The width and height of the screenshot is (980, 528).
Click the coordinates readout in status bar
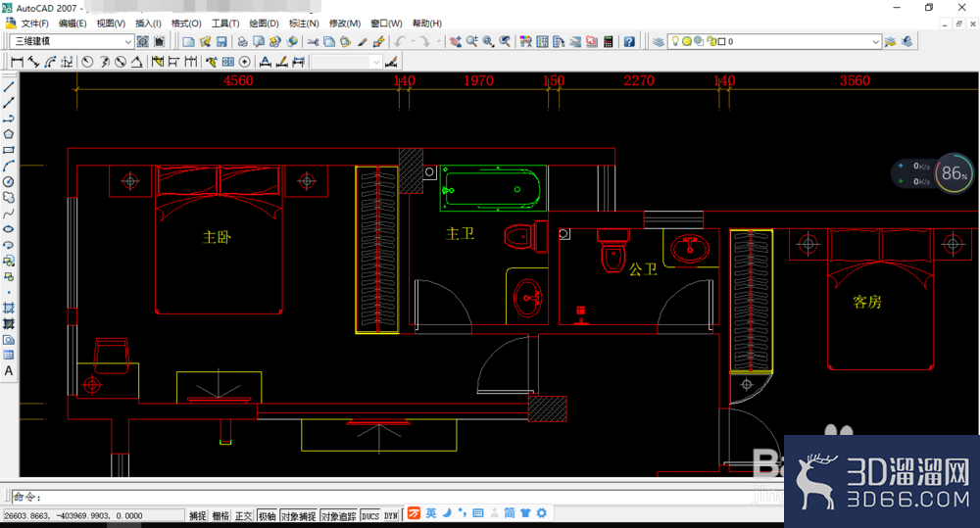[94, 516]
